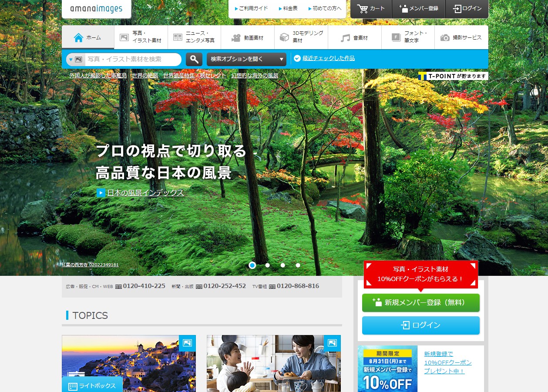Follow the 日本の風景インデックス link
The image size is (548, 392).
coord(145,192)
